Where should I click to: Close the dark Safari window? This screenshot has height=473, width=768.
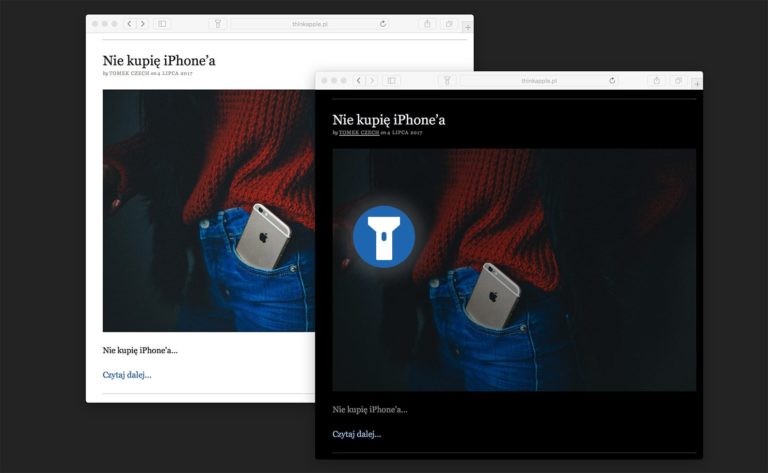click(324, 81)
